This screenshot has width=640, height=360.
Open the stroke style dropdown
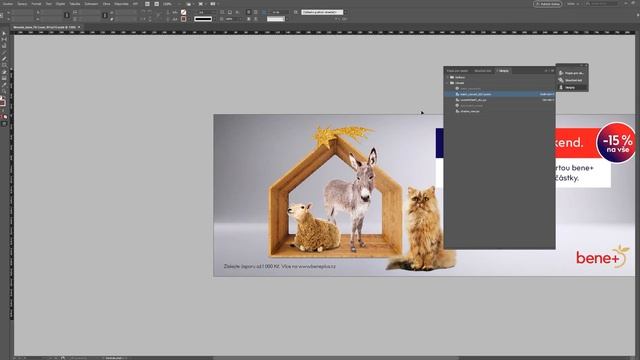tap(204, 19)
